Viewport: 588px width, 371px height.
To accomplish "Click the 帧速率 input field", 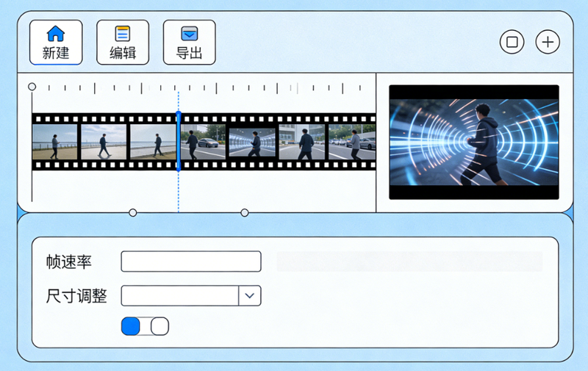I will (x=191, y=262).
